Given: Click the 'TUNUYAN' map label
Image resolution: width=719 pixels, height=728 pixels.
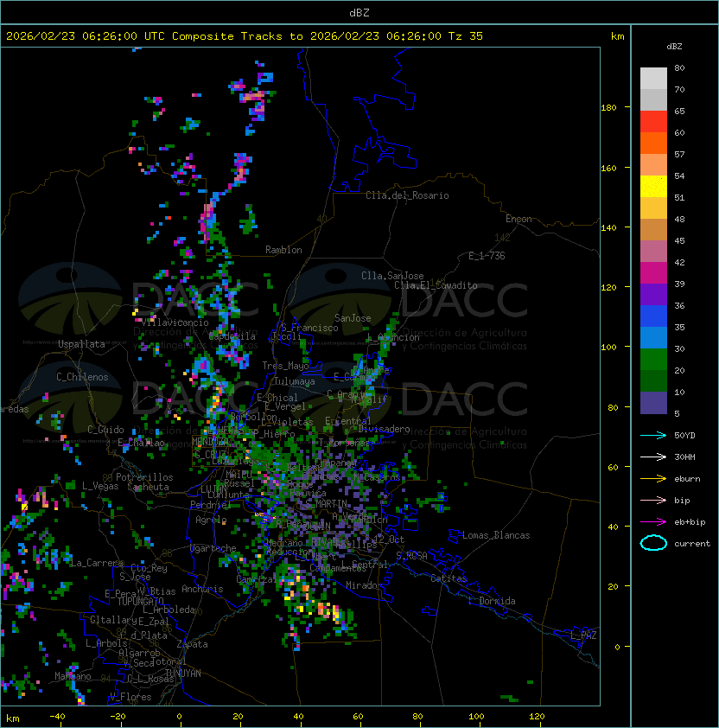Looking at the screenshot, I should point(183,674).
